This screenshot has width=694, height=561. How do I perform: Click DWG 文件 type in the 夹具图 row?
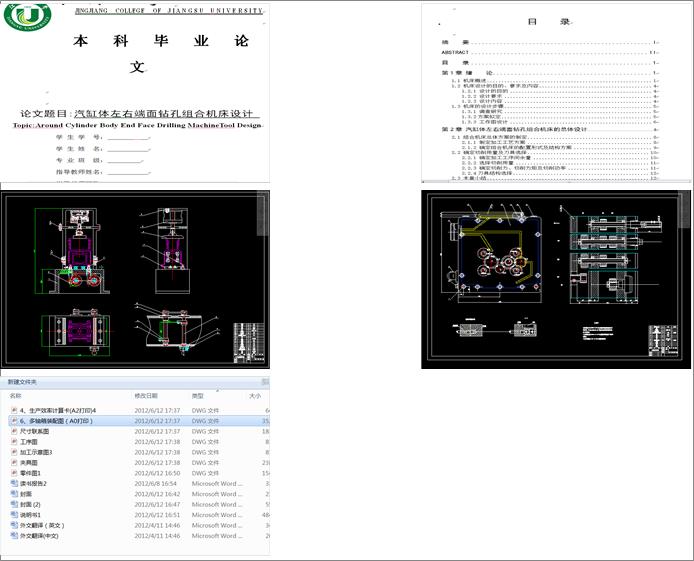coord(205,462)
